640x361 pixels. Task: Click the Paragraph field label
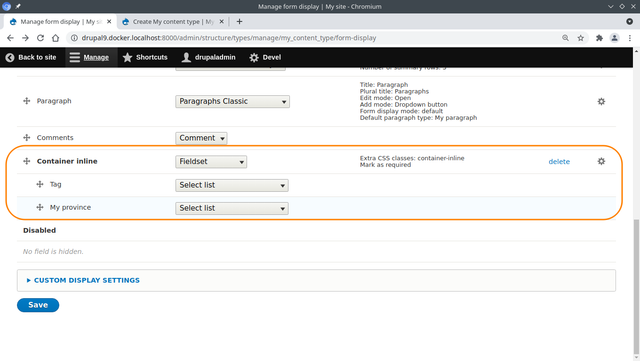click(x=54, y=101)
